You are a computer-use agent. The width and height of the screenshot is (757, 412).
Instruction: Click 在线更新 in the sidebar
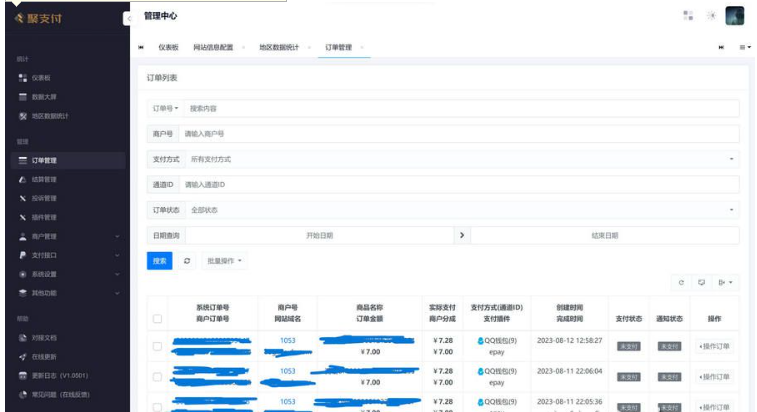43,356
